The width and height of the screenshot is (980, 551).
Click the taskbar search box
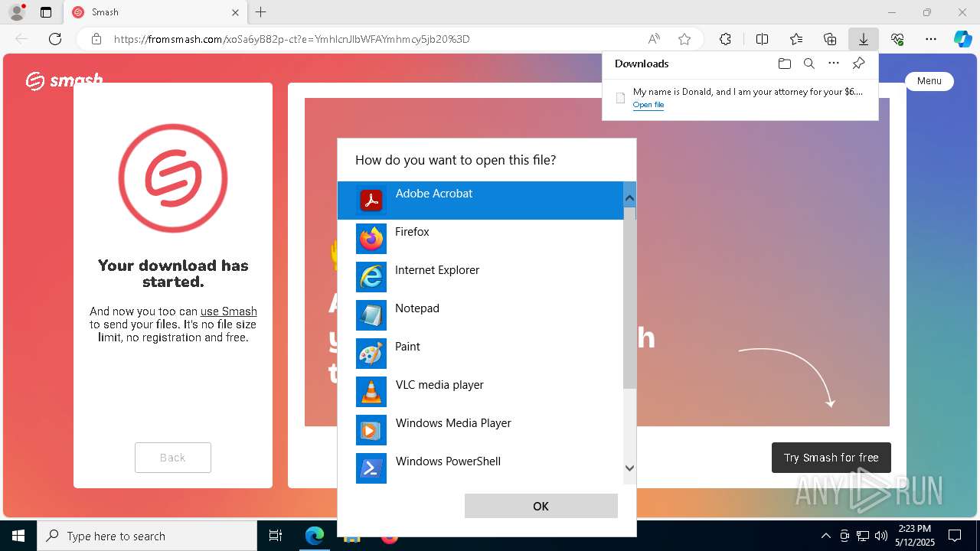pos(147,536)
